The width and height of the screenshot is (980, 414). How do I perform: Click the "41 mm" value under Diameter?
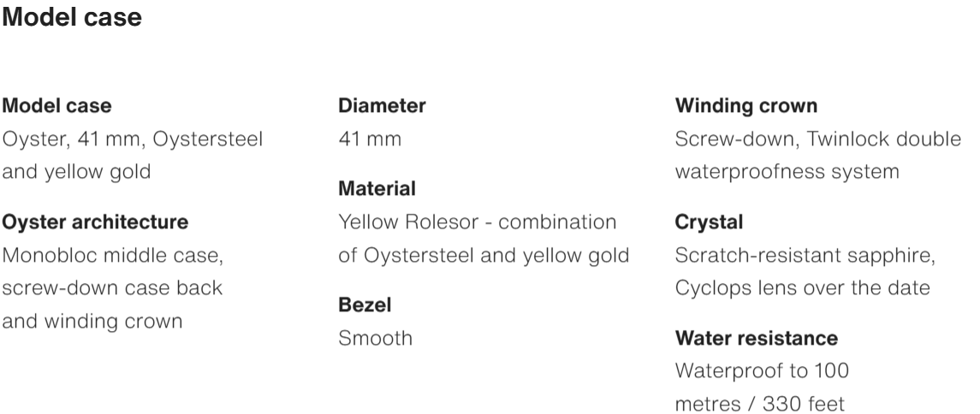pos(370,139)
